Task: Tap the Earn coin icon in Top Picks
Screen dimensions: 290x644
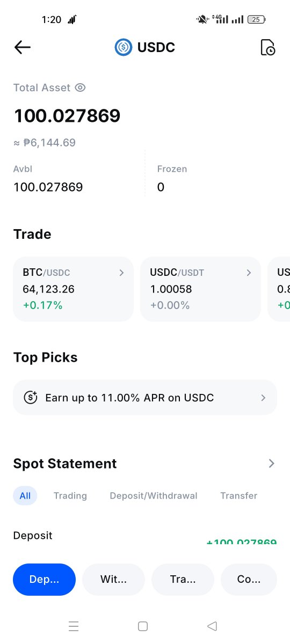Action: 31,398
